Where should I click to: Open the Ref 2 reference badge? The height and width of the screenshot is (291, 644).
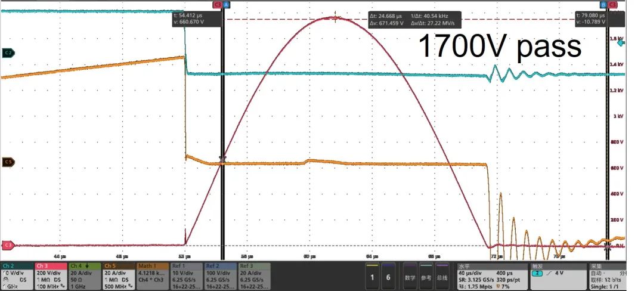220,276
